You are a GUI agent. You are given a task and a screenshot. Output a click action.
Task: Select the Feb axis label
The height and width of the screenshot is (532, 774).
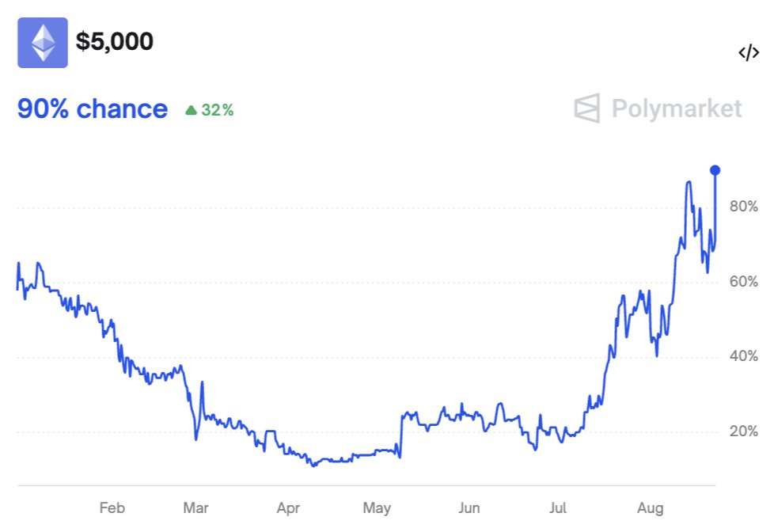[112, 507]
